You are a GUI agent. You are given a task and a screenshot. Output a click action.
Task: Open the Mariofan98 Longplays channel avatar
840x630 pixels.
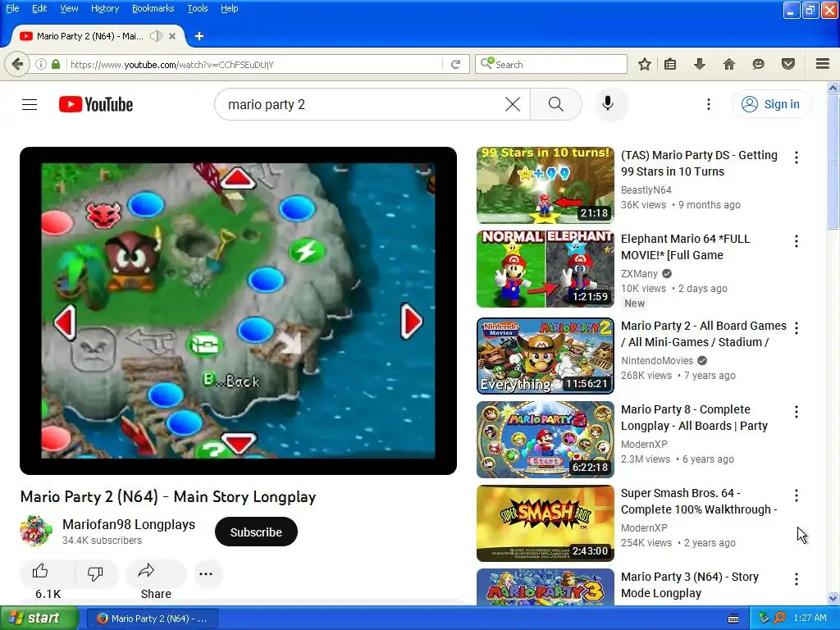pos(35,531)
